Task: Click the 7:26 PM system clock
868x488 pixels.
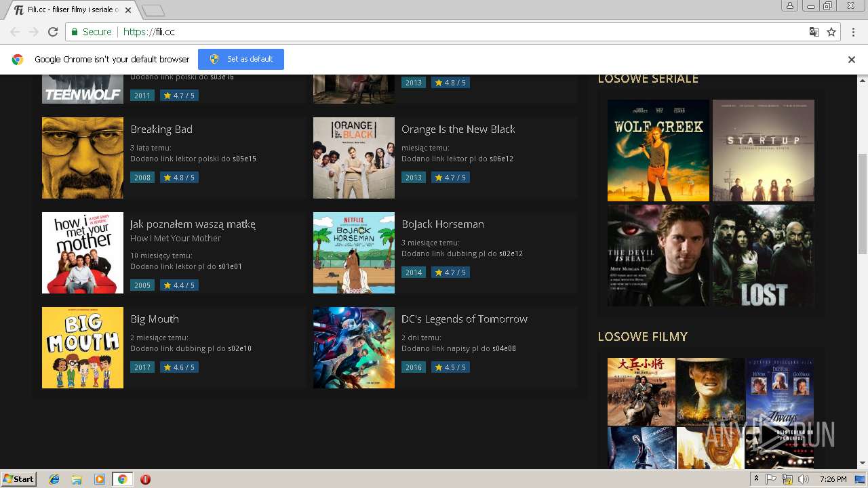Action: point(833,479)
